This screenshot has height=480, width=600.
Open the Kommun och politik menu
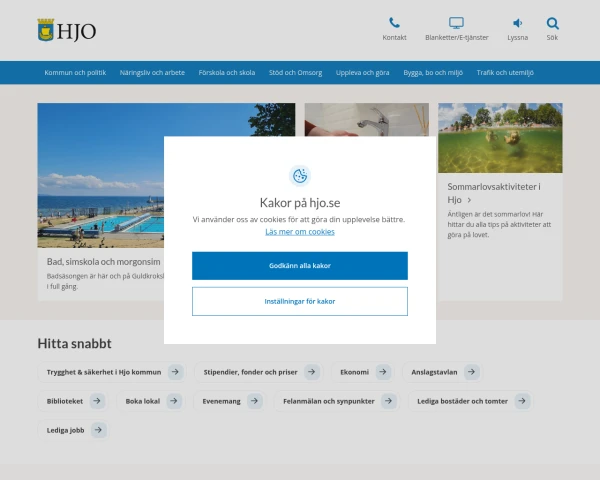pos(75,72)
